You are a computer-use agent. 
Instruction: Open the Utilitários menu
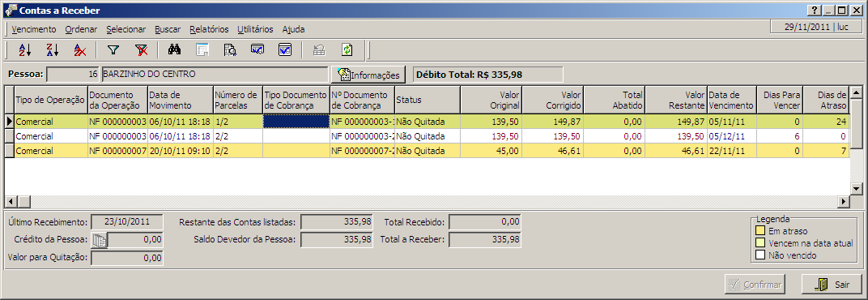tap(255, 29)
